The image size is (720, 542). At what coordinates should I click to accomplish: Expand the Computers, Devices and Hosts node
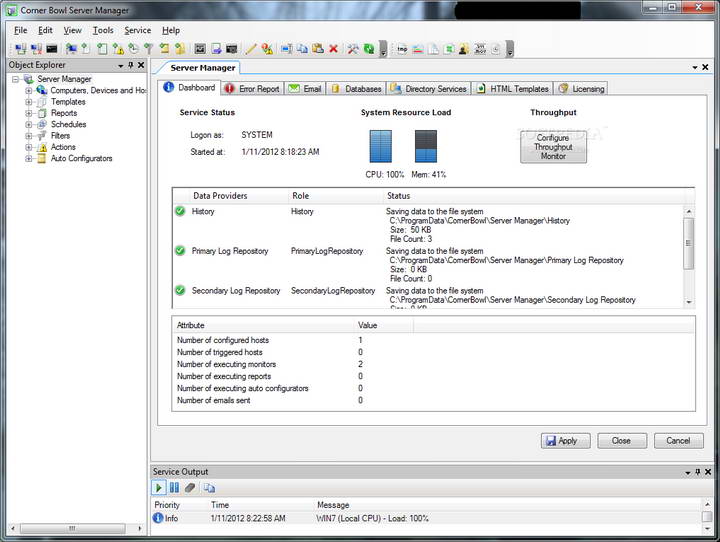(29, 90)
